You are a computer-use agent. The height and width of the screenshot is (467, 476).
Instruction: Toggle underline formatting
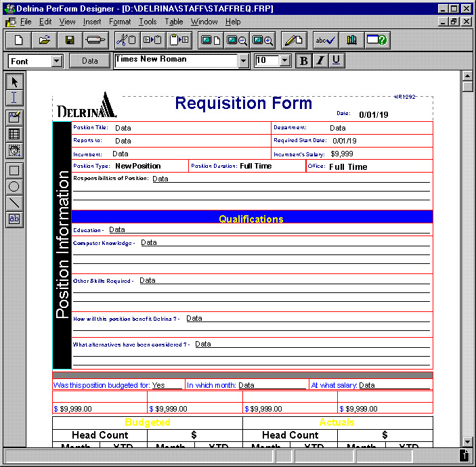(x=335, y=61)
